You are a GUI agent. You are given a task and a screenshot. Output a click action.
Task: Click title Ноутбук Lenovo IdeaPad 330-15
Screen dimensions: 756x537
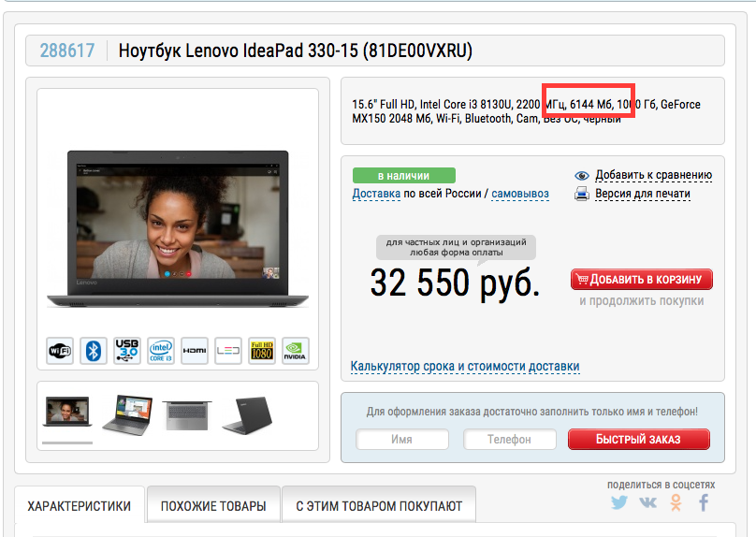click(x=296, y=51)
